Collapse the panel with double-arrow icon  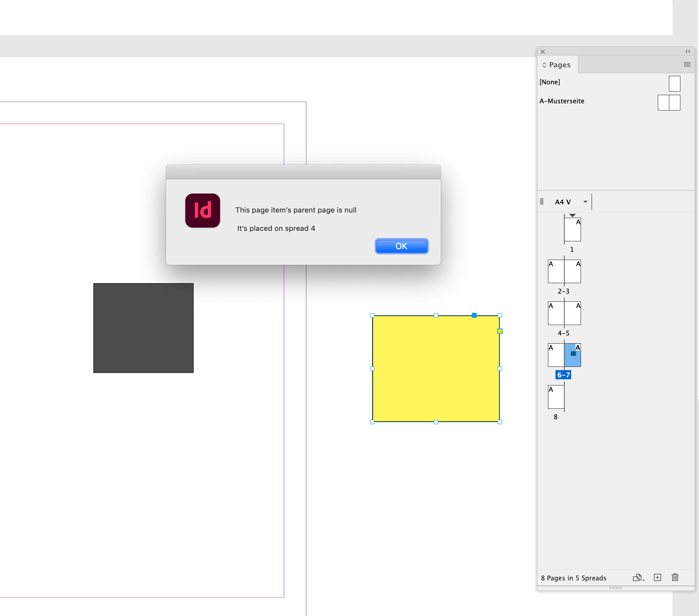[687, 52]
